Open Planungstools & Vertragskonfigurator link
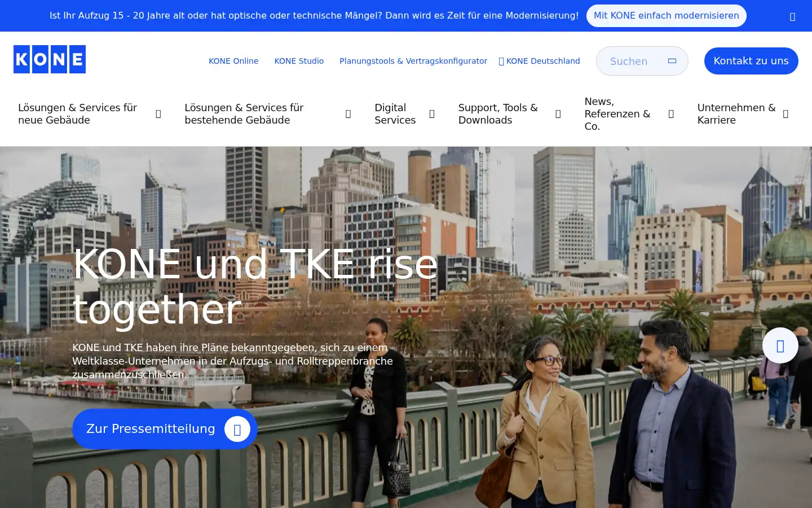 coord(413,61)
